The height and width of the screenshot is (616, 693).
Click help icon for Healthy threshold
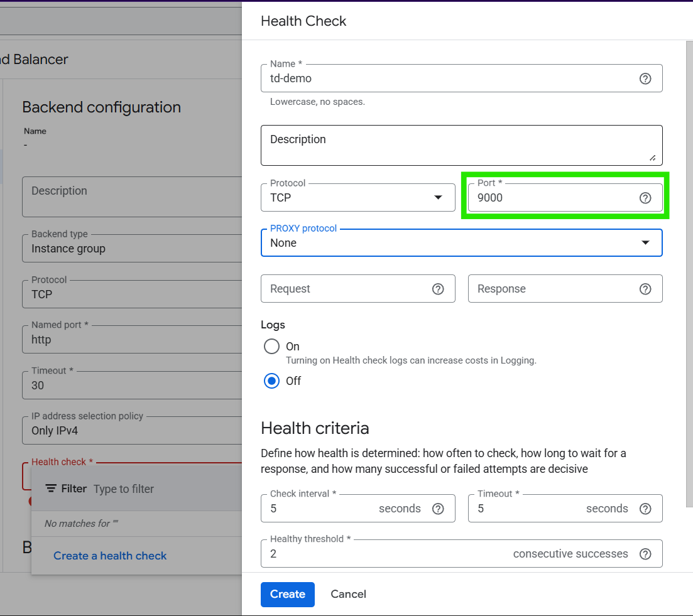pos(645,554)
